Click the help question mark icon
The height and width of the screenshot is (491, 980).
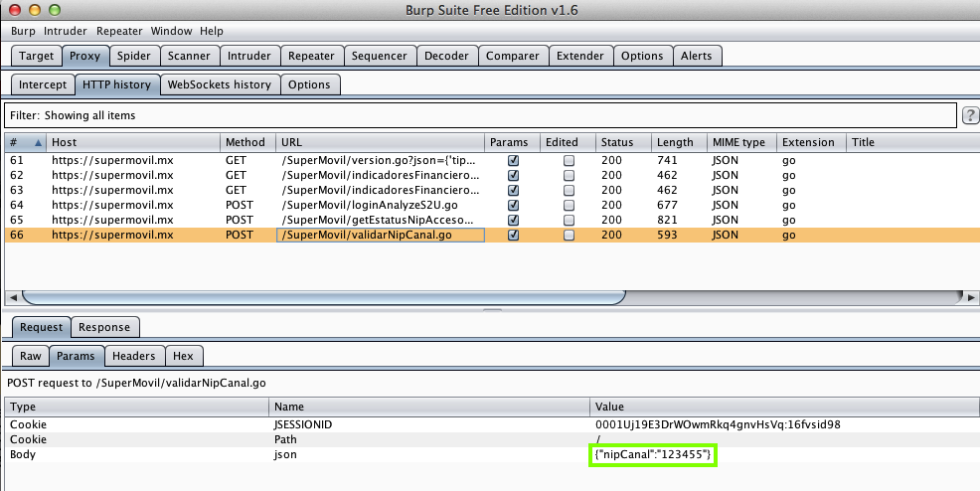(x=971, y=115)
